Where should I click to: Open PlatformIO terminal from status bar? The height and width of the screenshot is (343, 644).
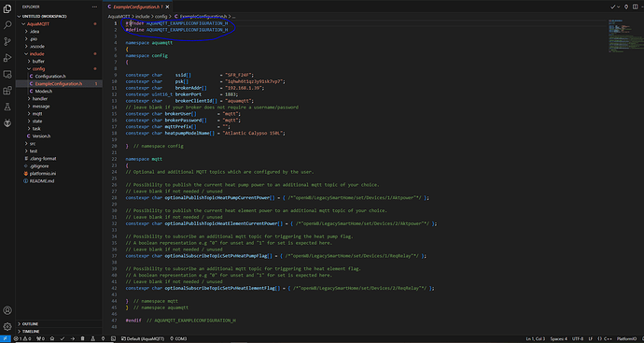113,339
